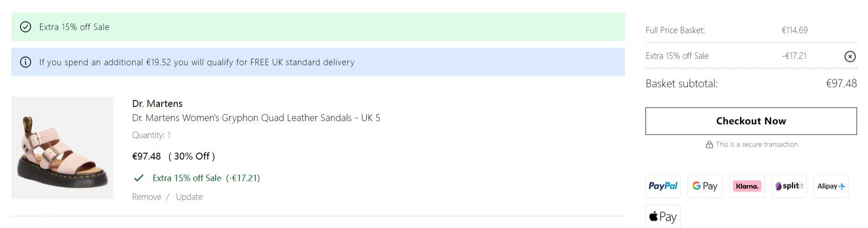868x228 pixels.
Task: Click the PayPal payment icon
Action: pyautogui.click(x=663, y=186)
